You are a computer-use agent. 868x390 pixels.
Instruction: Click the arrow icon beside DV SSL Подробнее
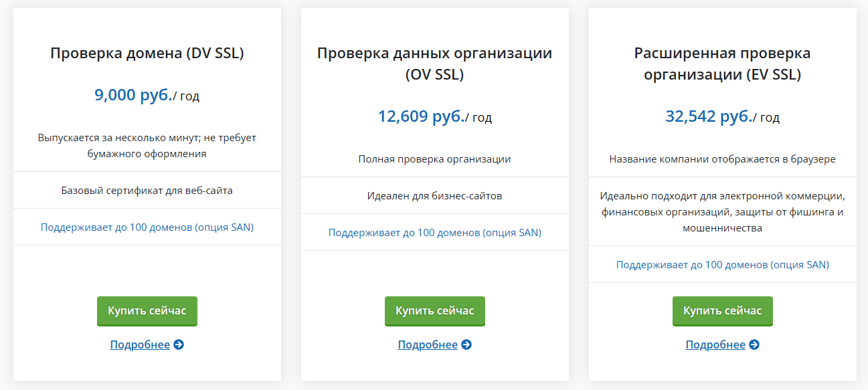(x=179, y=345)
